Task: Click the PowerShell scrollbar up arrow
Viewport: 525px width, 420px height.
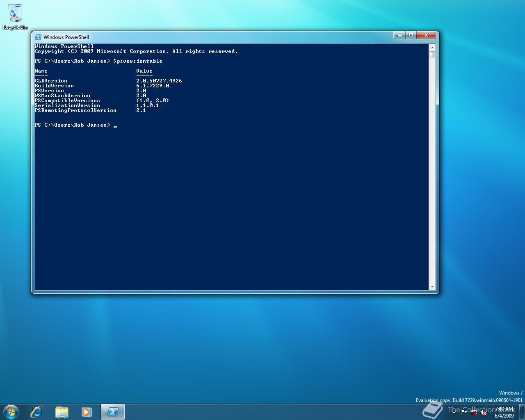Action: pos(432,48)
